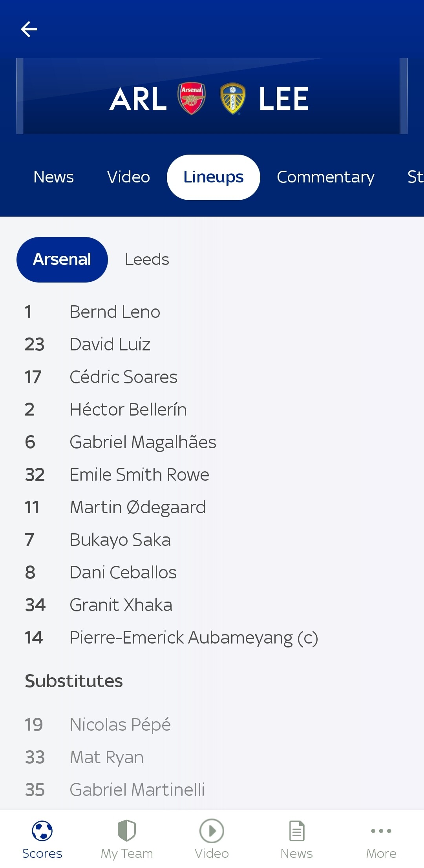Screen dimensions: 424x868
Task: Open the match Video tab
Action: point(128,177)
